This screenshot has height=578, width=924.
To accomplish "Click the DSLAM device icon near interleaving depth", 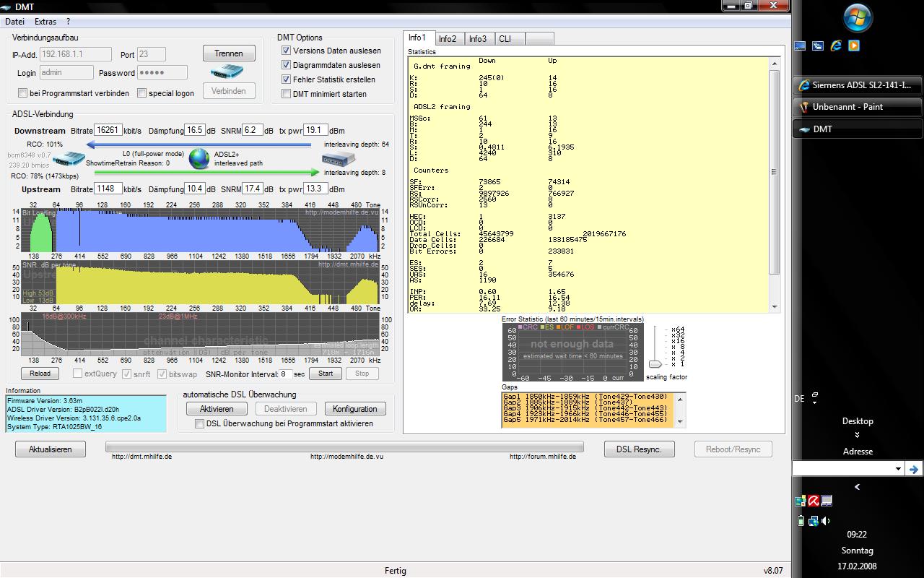I will pos(339,158).
